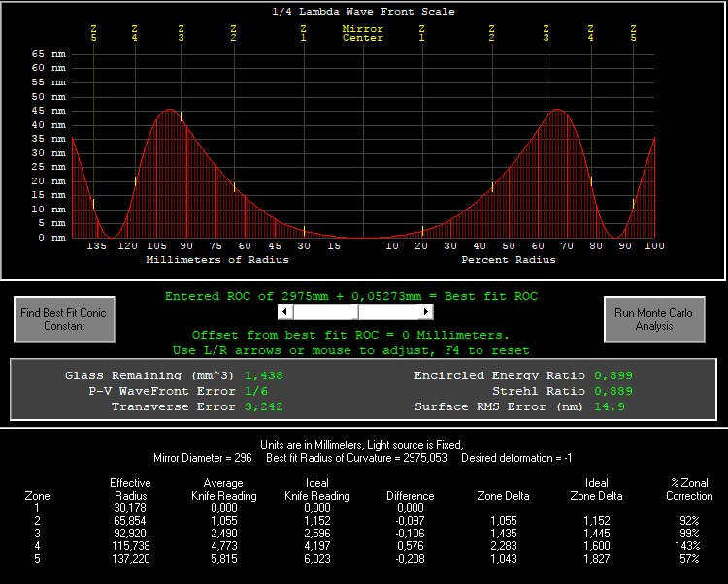This screenshot has width=728, height=584.
Task: Click the 143% zonal correction value
Action: pos(687,546)
